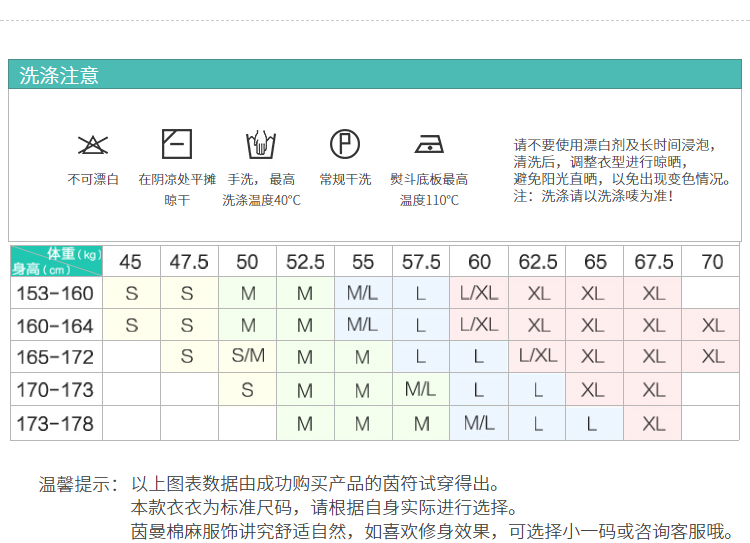The height and width of the screenshot is (543, 750).
Task: Click the 160-164 height row header
Action: [x=55, y=326]
